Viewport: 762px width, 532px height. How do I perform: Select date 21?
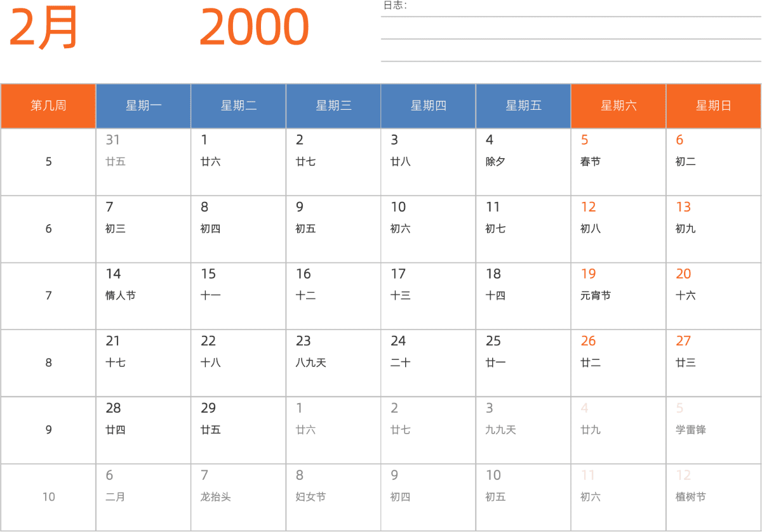click(x=113, y=342)
